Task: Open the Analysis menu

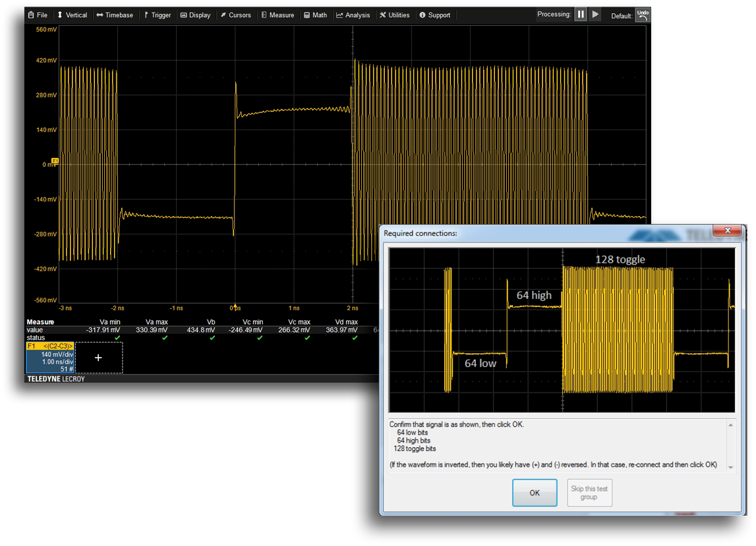Action: pos(353,15)
